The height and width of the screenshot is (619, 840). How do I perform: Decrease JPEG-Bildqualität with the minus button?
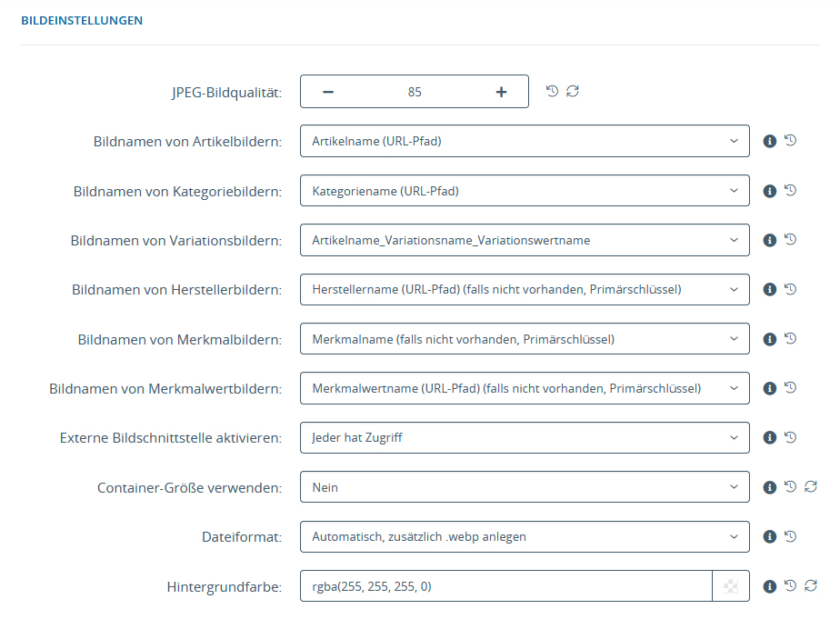tap(328, 92)
